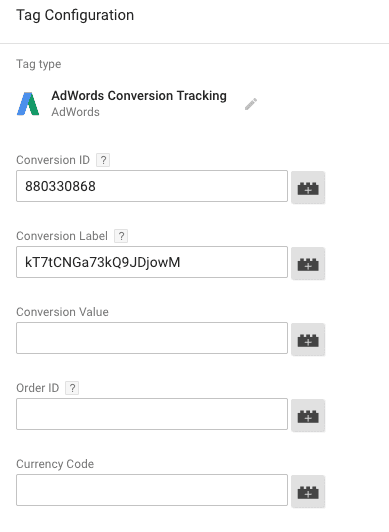The height and width of the screenshot is (532, 389).
Task: Click the pencil icon to edit tag type
Action: tap(251, 104)
